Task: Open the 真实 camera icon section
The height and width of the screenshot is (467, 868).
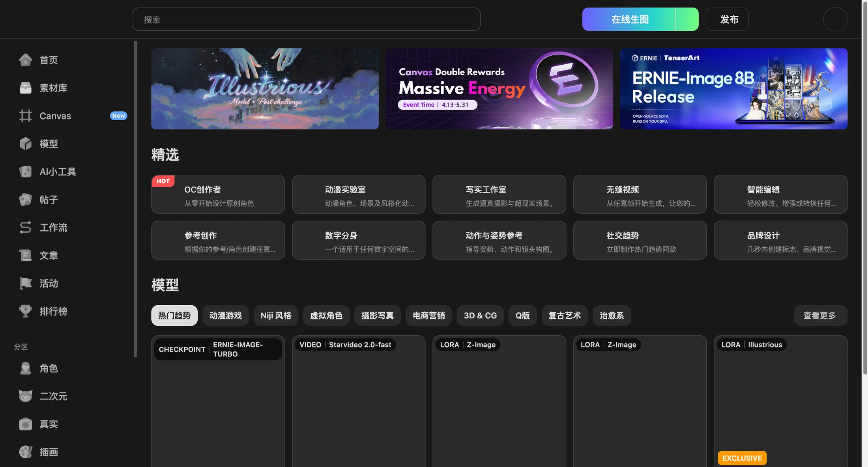Action: pyautogui.click(x=26, y=424)
